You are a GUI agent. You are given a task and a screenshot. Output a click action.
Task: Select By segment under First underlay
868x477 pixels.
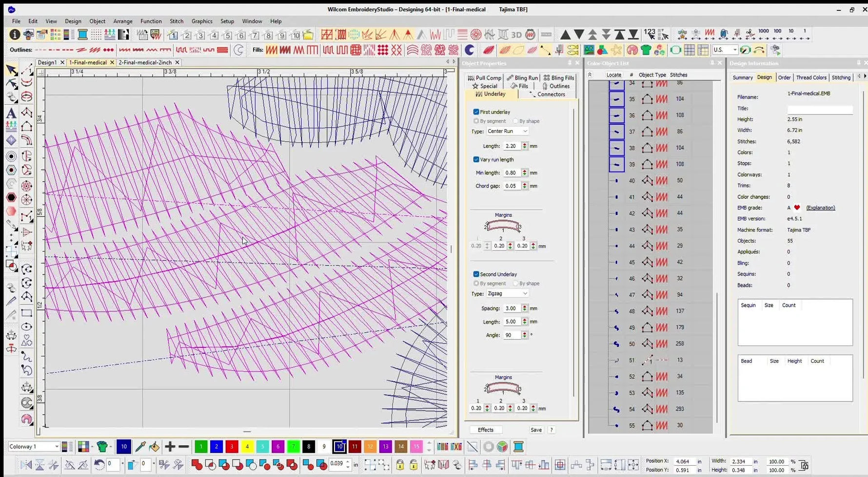click(x=490, y=121)
